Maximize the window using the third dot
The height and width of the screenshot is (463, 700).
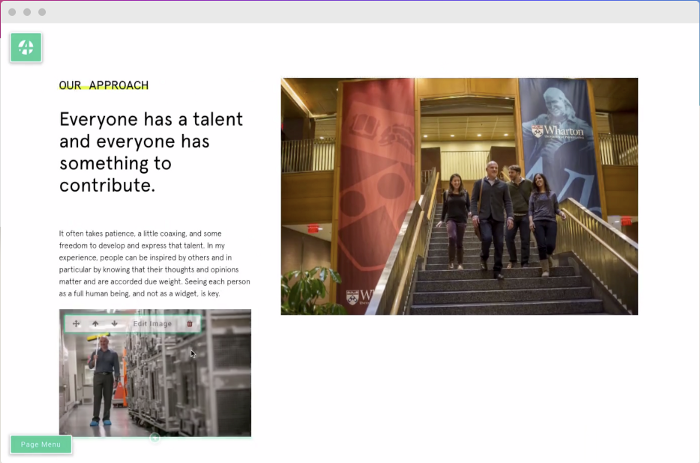coord(42,12)
